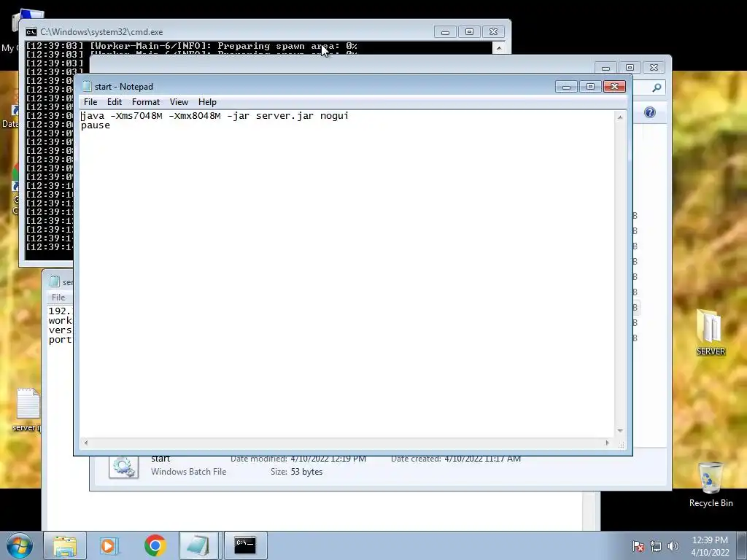Select the SERVER folder on desktop

pyautogui.click(x=711, y=332)
